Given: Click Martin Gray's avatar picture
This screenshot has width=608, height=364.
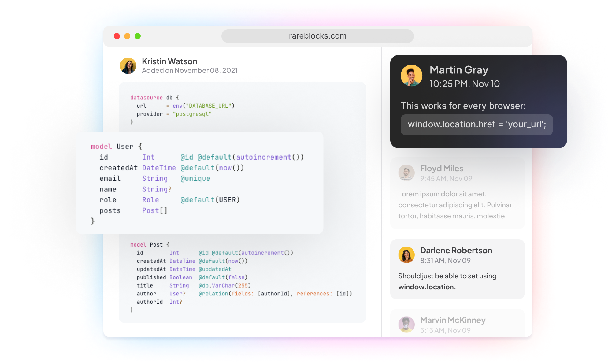Looking at the screenshot, I should point(411,76).
